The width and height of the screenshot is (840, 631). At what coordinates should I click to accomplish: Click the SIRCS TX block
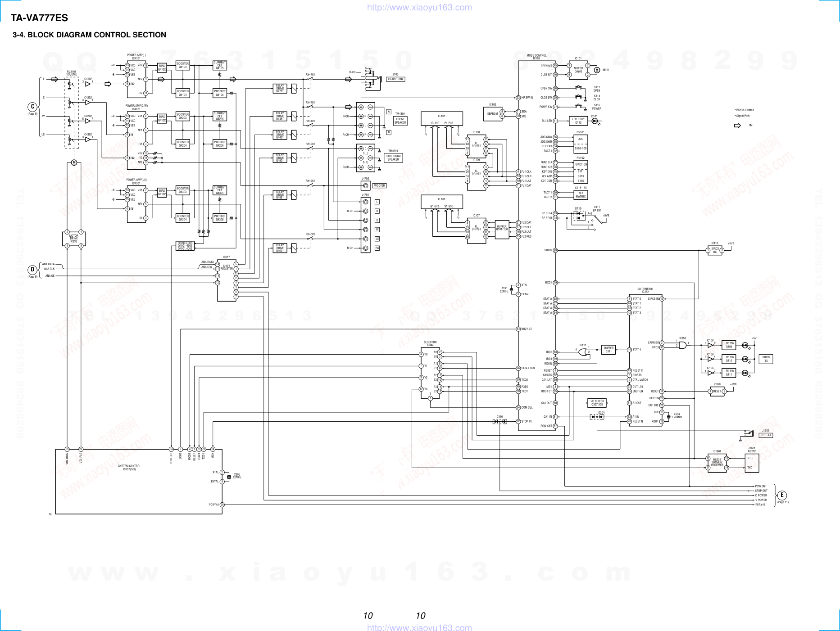[766, 359]
